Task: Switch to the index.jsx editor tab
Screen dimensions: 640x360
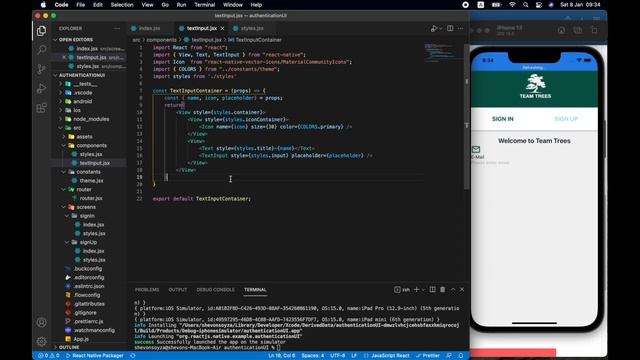Action: coord(149,28)
